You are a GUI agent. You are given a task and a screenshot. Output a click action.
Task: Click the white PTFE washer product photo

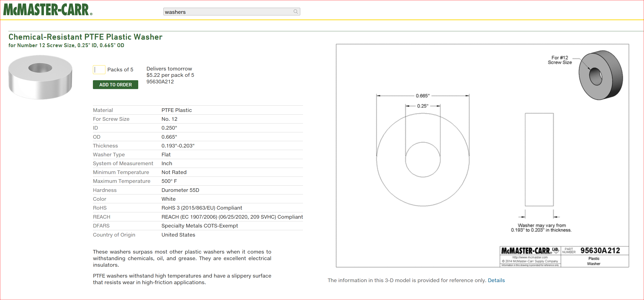pos(40,77)
